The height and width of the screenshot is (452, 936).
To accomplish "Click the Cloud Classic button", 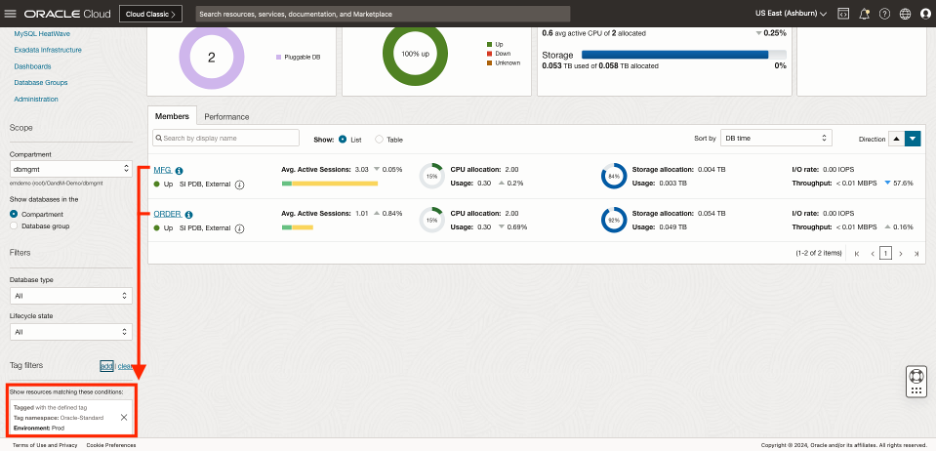I will tap(150, 14).
